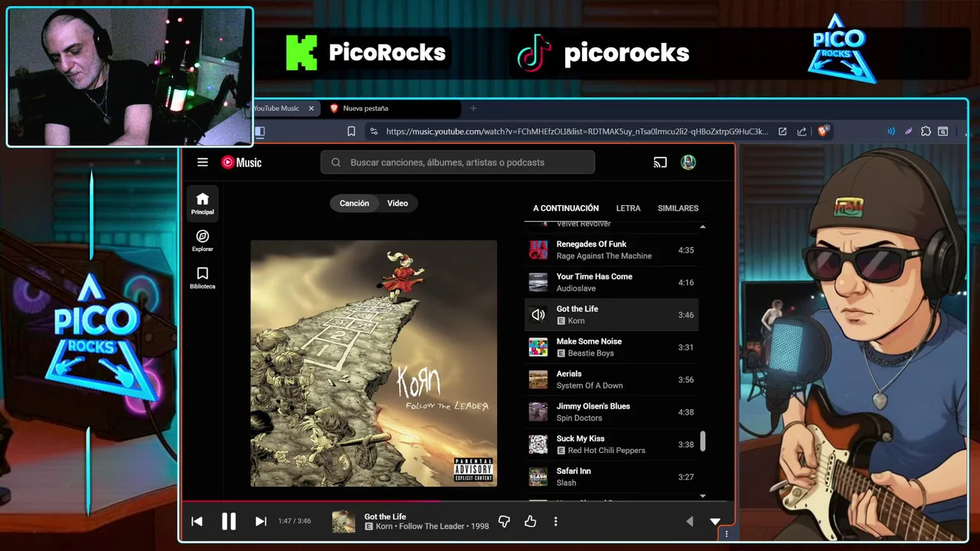Viewport: 980px width, 551px height.
Task: Click the Korn Follow the Leader album artwork
Action: coord(374,364)
